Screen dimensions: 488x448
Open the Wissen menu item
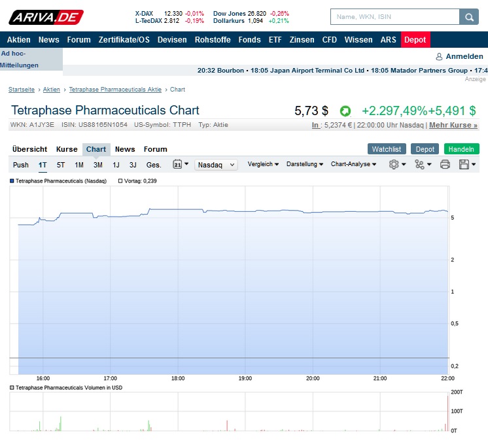358,40
